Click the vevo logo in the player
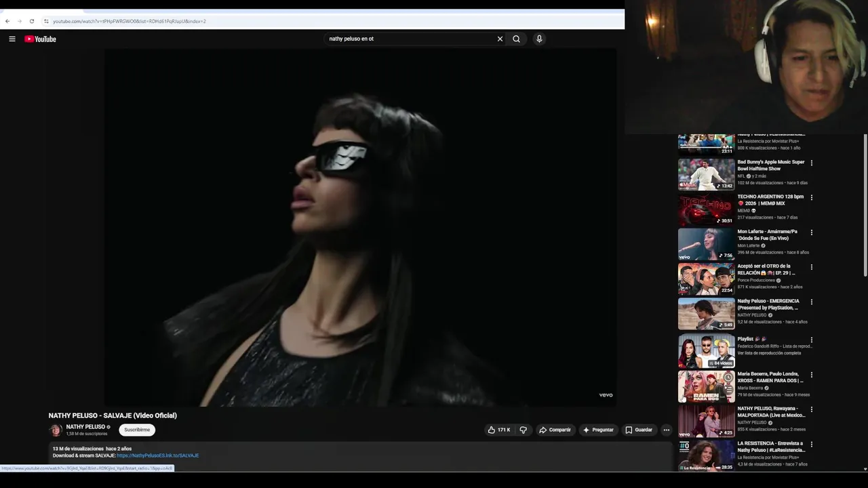 pyautogui.click(x=606, y=395)
